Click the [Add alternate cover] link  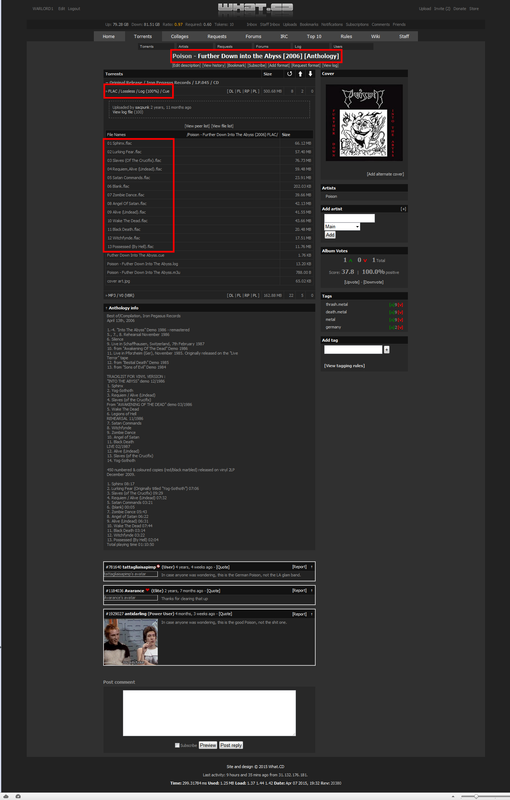[385, 174]
